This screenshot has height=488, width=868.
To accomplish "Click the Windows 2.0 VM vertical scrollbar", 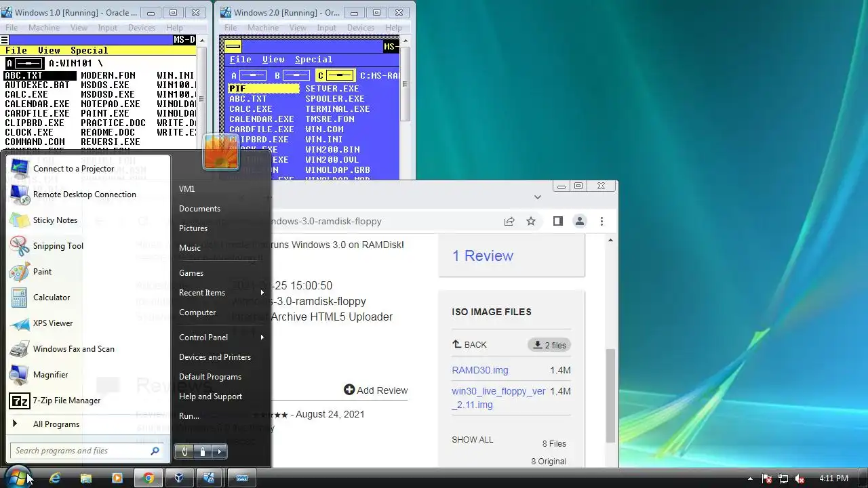I will tap(406, 84).
